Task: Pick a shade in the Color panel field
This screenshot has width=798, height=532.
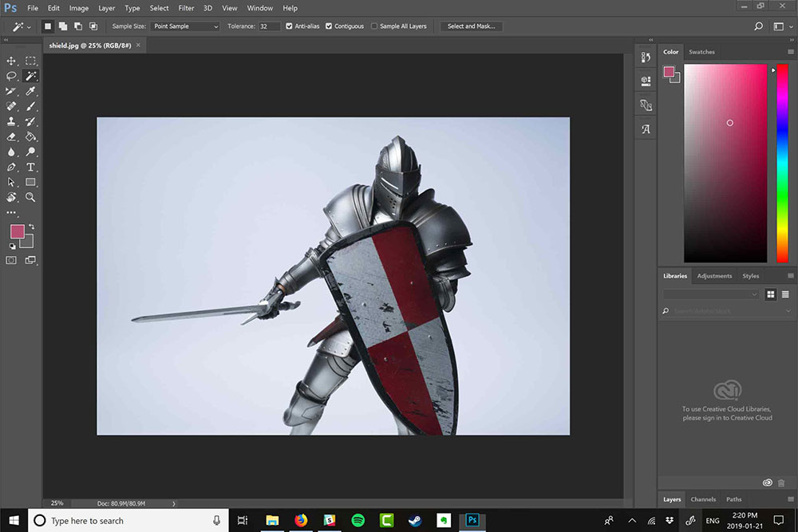Action: point(725,164)
